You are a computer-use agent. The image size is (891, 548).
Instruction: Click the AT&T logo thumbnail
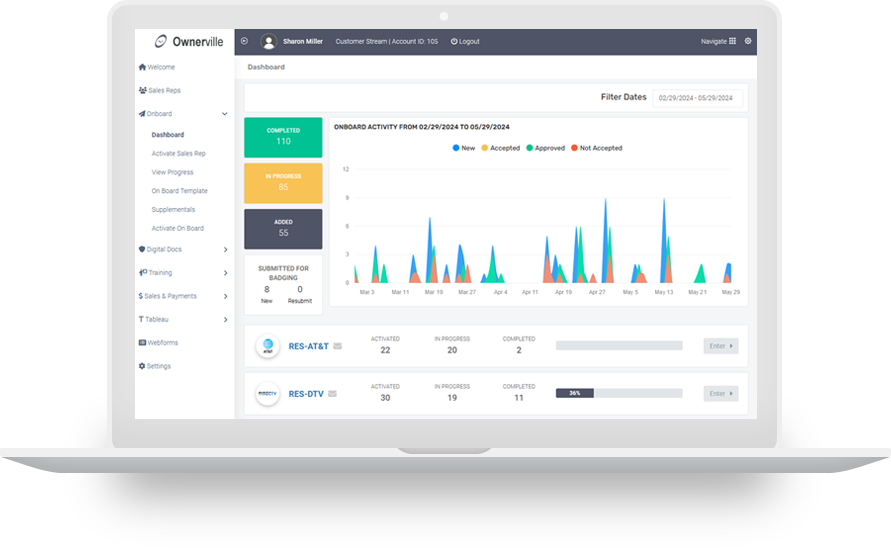[x=267, y=346]
